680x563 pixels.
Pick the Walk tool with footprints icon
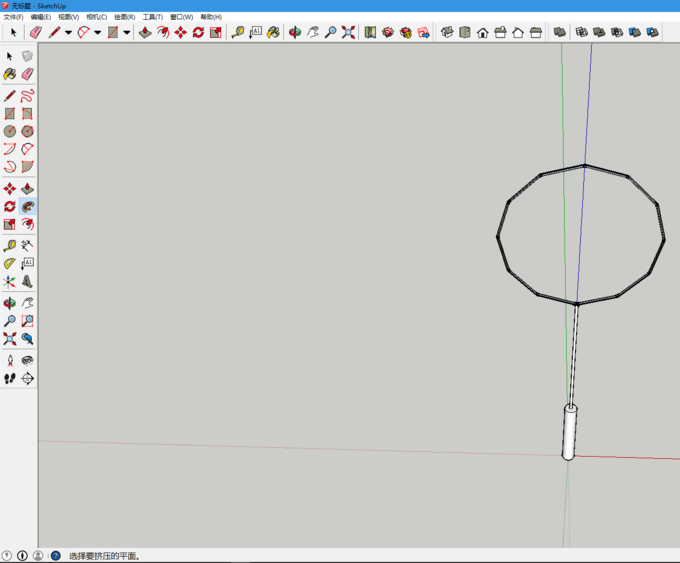pyautogui.click(x=9, y=379)
